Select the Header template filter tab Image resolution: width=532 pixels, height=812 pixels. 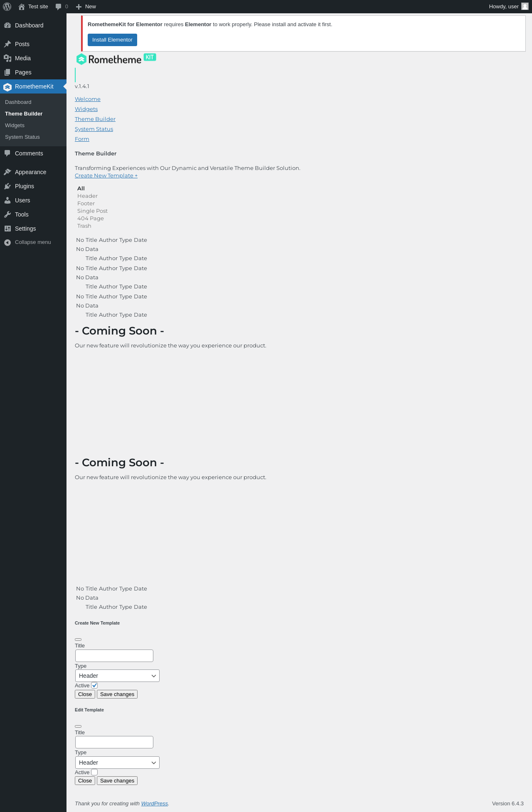pyautogui.click(x=87, y=196)
